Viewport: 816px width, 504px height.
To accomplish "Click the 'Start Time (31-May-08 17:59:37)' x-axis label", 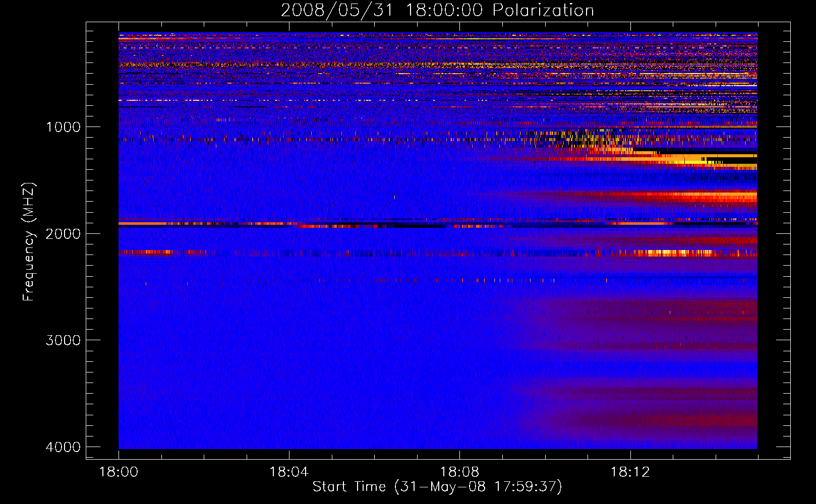I will [x=437, y=486].
